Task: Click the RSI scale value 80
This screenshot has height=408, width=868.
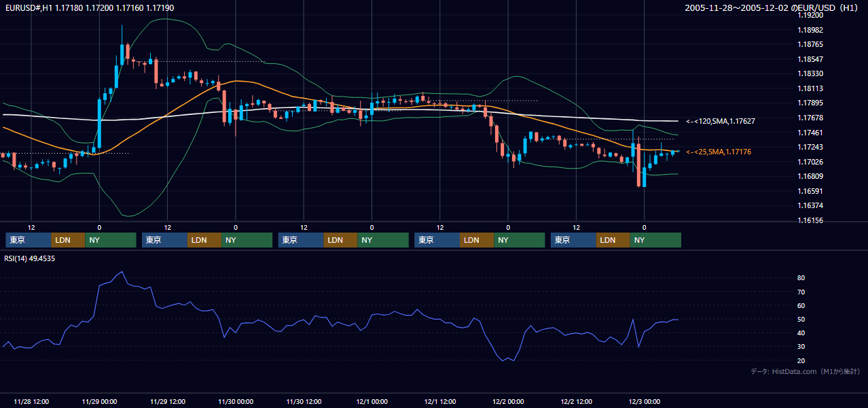Action: 801,278
